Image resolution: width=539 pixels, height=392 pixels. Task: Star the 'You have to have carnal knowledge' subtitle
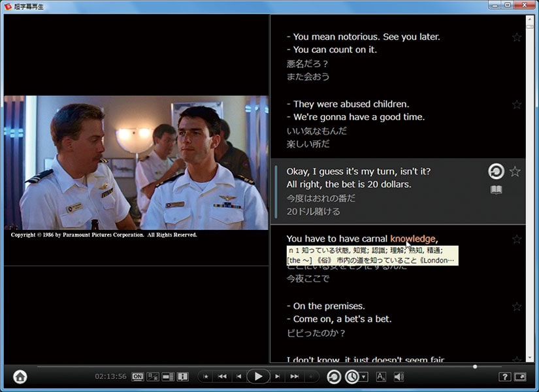[x=517, y=239]
